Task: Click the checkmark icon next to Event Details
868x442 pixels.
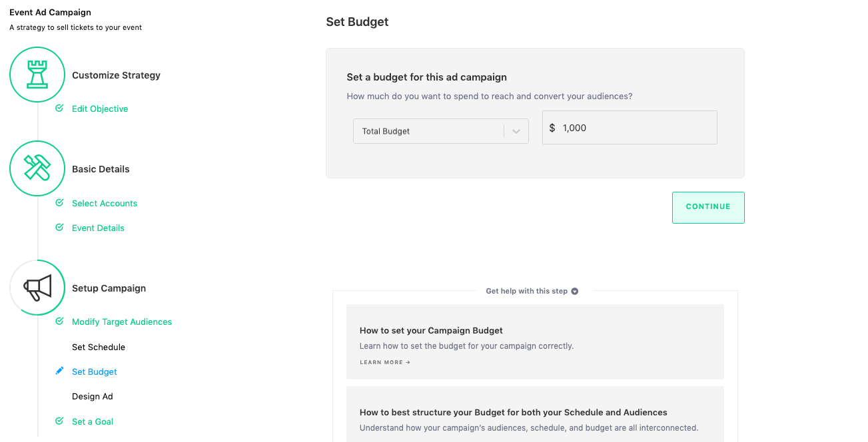Action: pyautogui.click(x=59, y=228)
